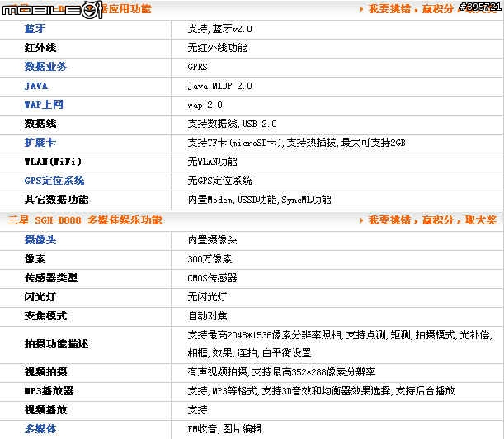The height and width of the screenshot is (439, 504).
Task: Open the 摄像头 link
Action: 40,239
